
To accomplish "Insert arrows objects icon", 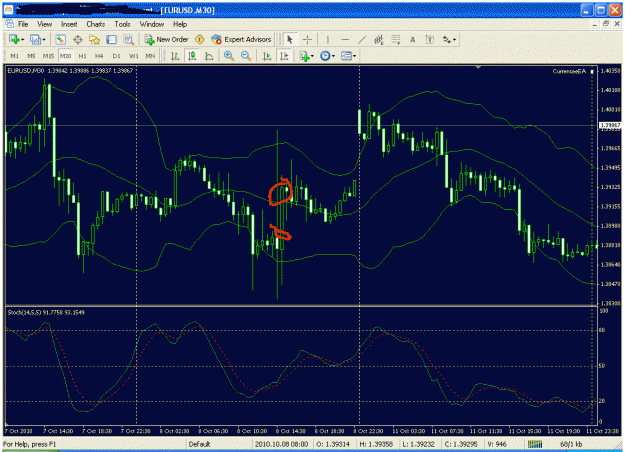I will [x=447, y=39].
